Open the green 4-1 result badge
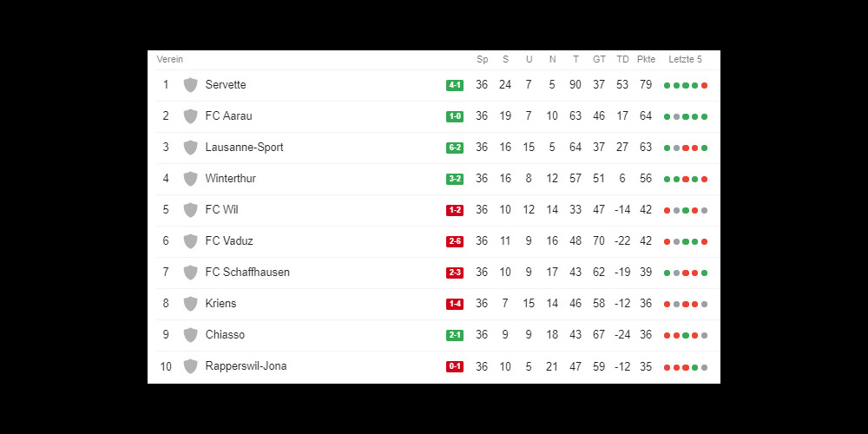 [455, 85]
